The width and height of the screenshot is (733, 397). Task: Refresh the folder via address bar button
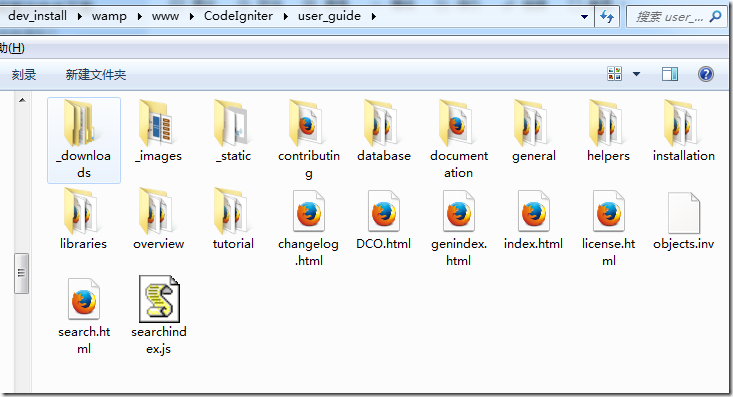tap(607, 17)
